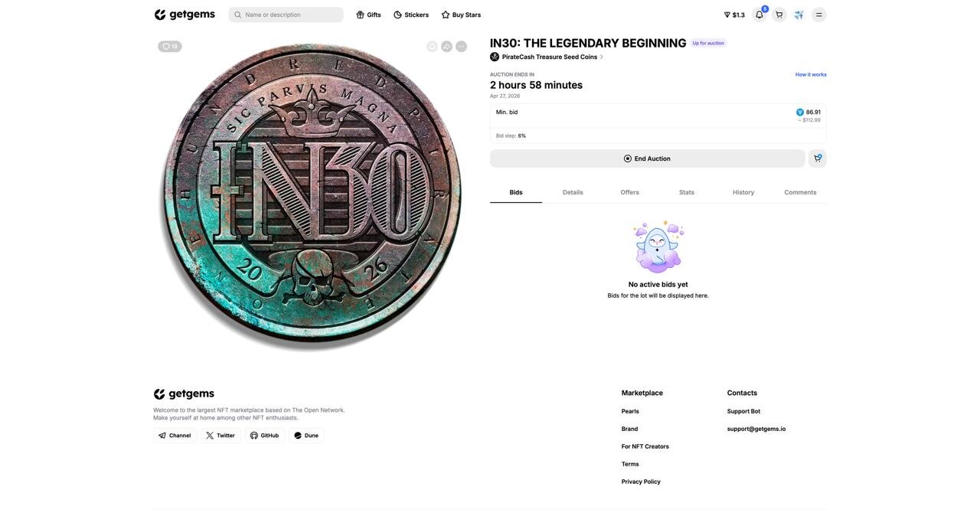Viewport: 980px width, 516px height.
Task: Focus the Name or description search field
Action: click(x=286, y=15)
